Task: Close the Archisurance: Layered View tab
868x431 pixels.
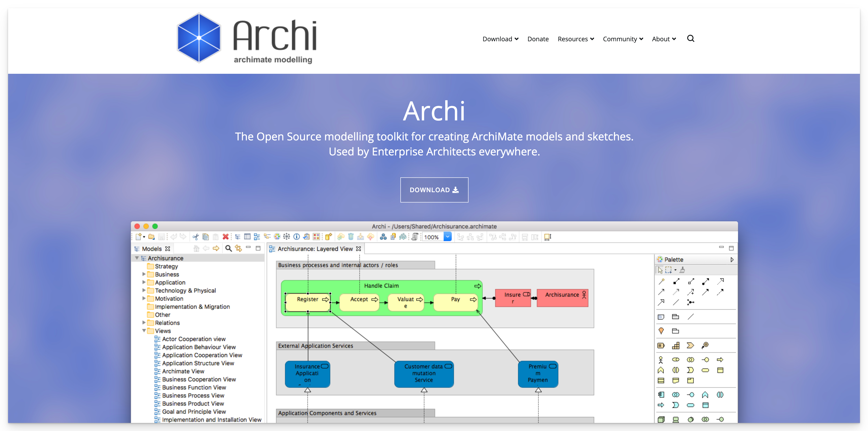Action: point(358,248)
